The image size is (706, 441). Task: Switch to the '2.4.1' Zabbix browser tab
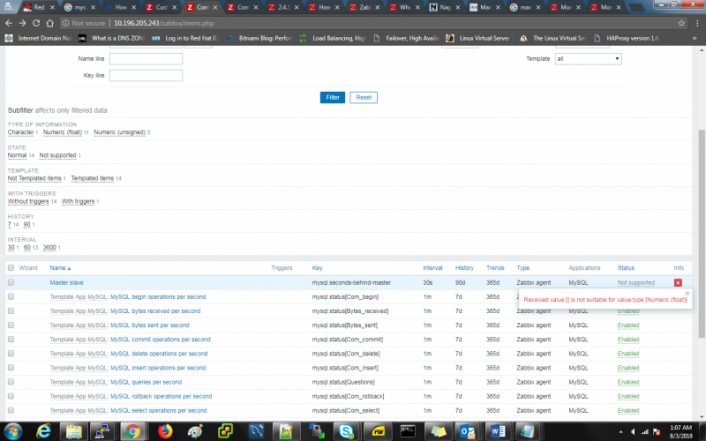tap(283, 7)
